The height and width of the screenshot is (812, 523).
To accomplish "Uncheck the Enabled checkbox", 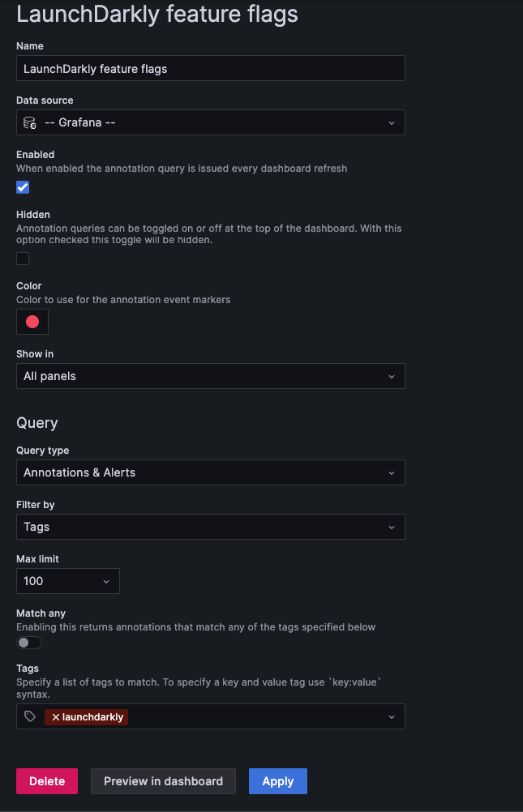I will click(23, 187).
